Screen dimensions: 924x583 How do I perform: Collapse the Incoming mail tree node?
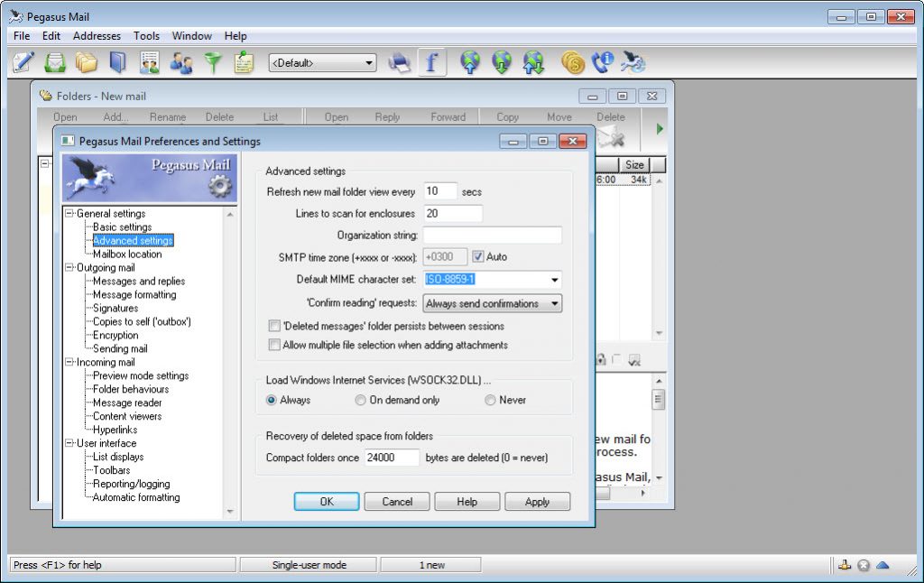click(69, 361)
